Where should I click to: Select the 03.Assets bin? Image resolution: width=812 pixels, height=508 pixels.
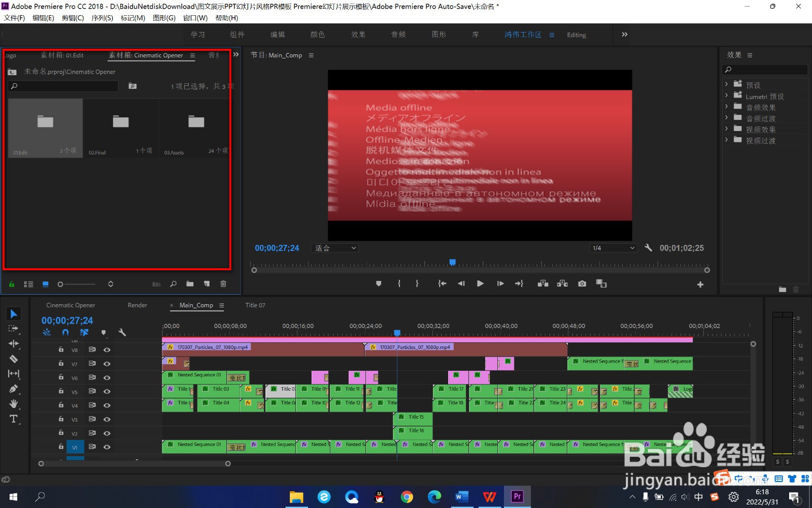196,128
